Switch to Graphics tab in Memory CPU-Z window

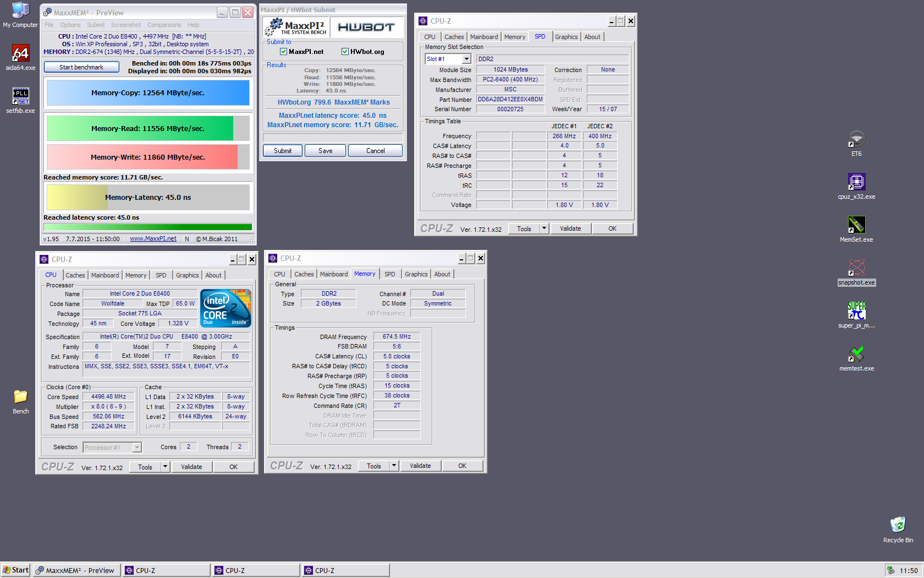tap(416, 274)
